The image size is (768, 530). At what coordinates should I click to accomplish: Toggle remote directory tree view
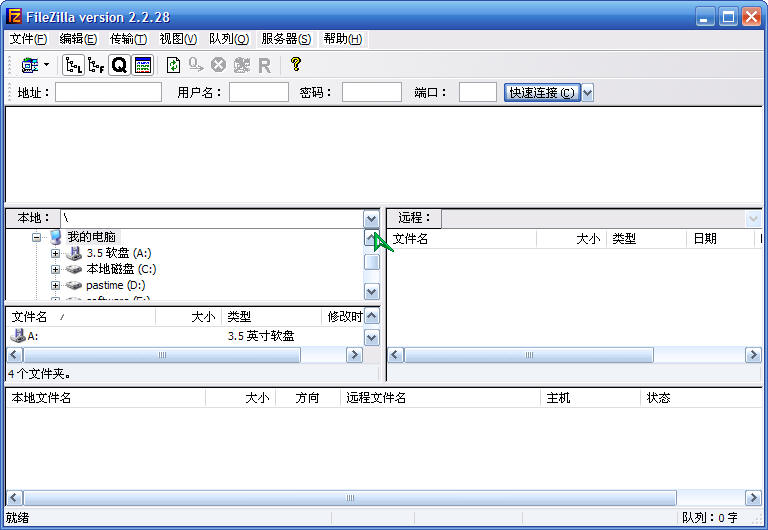coord(96,65)
